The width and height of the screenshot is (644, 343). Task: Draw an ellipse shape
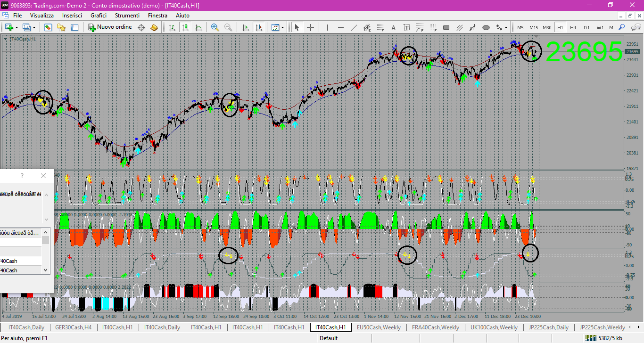[x=486, y=27]
